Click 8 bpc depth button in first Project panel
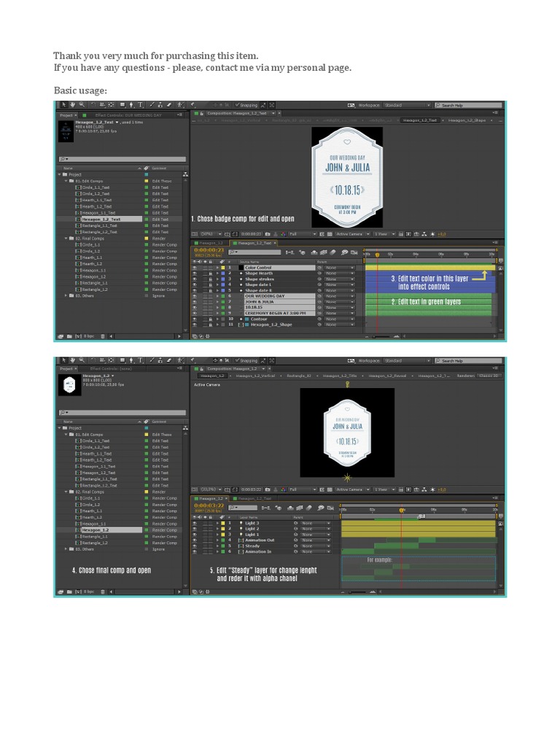Image resolution: width=560 pixels, height=747 pixels. pos(89,336)
